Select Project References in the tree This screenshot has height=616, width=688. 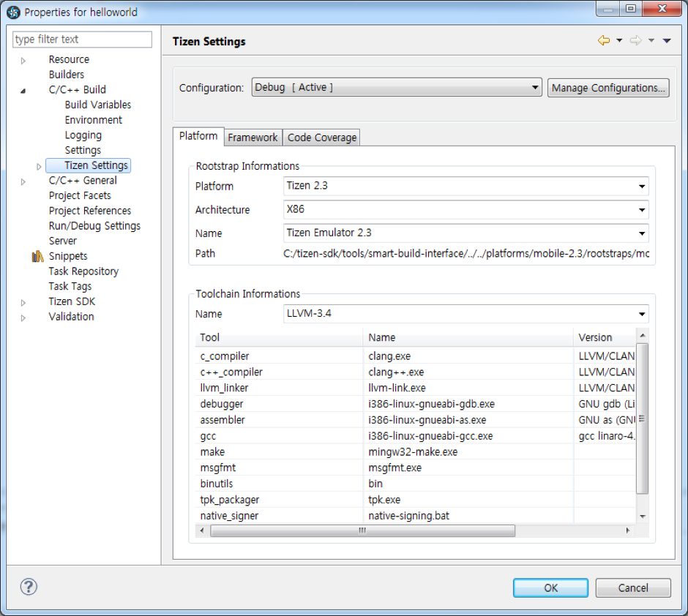point(90,211)
